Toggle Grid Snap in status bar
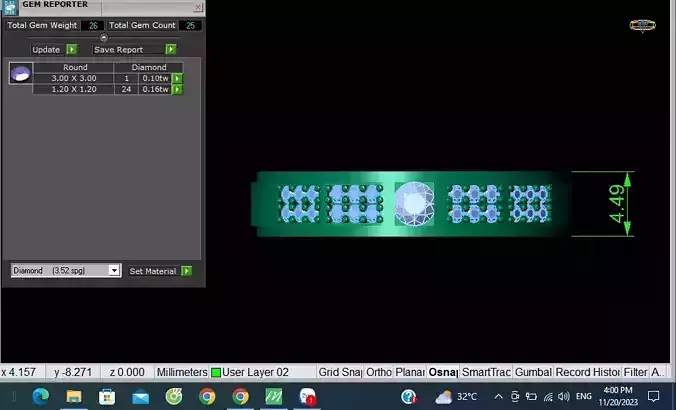Viewport: 676px width, 410px height. click(x=340, y=372)
